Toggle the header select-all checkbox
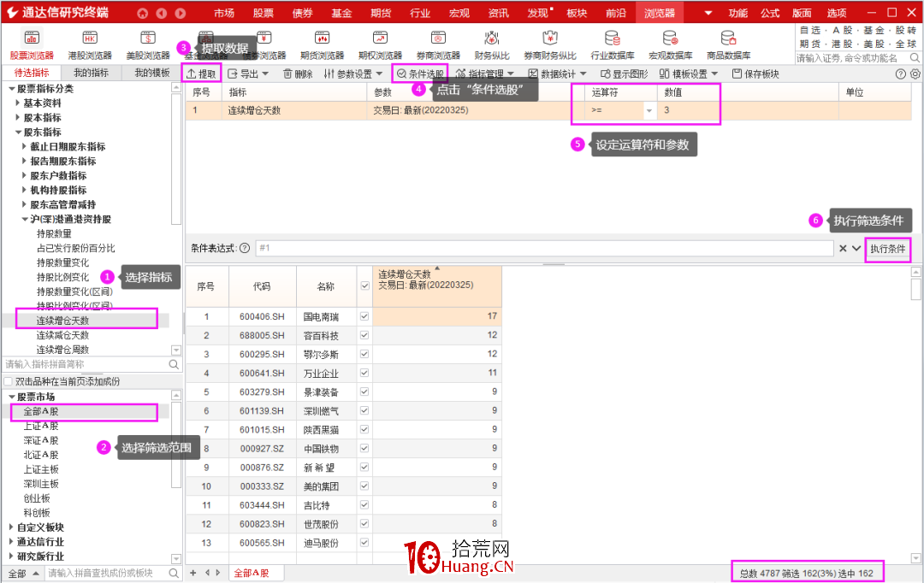The width and height of the screenshot is (924, 583). pyautogui.click(x=364, y=286)
